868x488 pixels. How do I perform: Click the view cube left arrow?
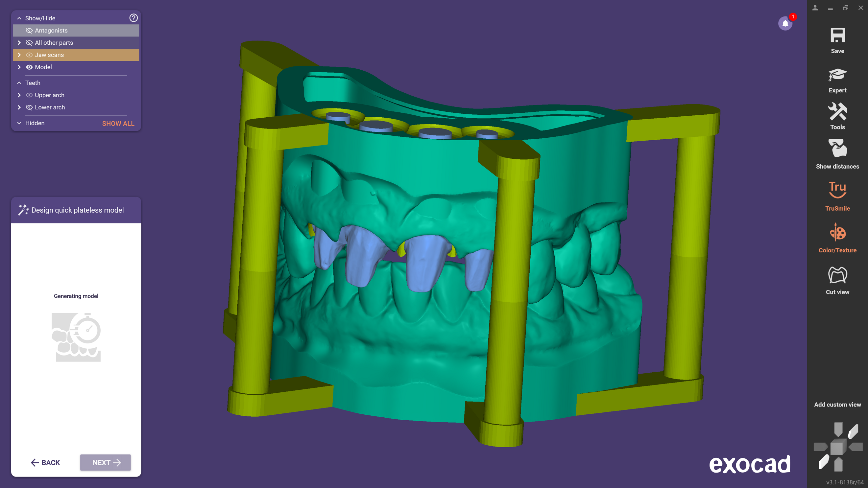[x=820, y=447]
